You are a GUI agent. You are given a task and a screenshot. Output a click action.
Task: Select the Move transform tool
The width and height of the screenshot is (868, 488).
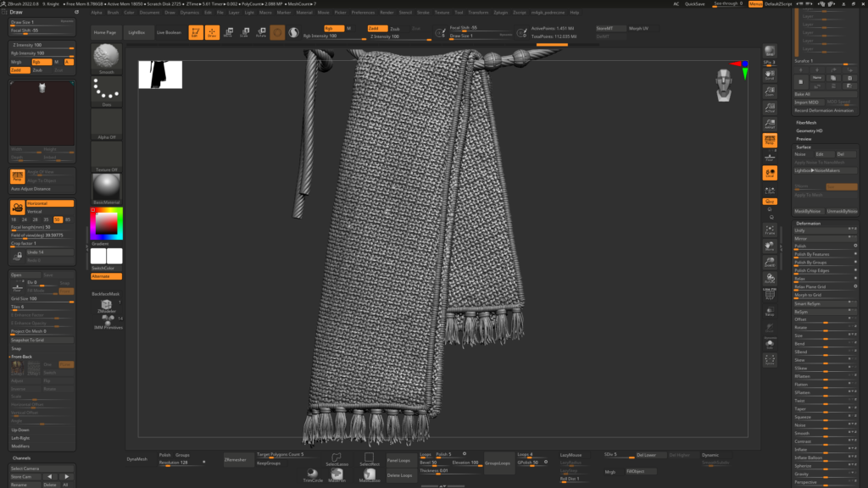tap(227, 32)
